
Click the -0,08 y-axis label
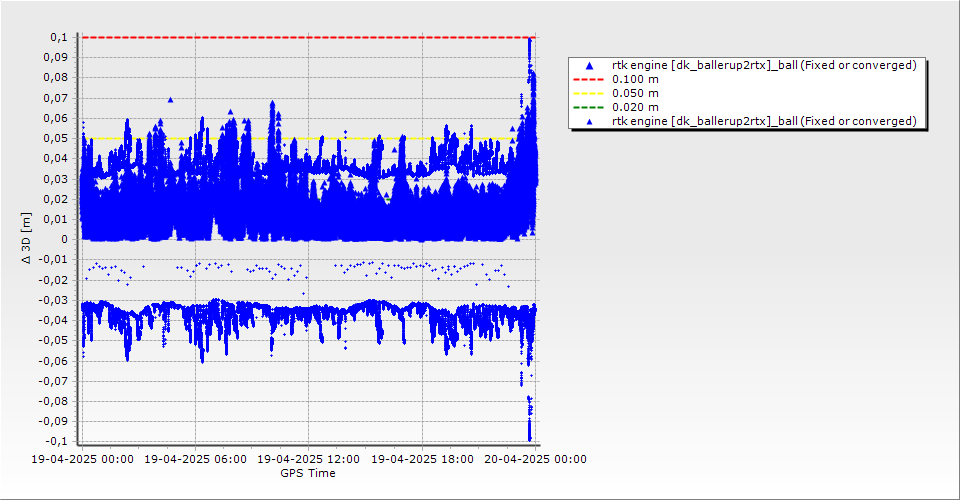coord(54,401)
